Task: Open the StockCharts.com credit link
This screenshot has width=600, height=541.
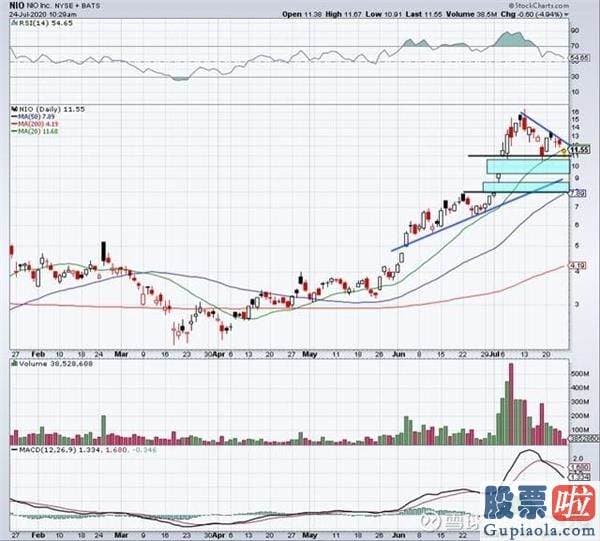Action: (x=539, y=5)
